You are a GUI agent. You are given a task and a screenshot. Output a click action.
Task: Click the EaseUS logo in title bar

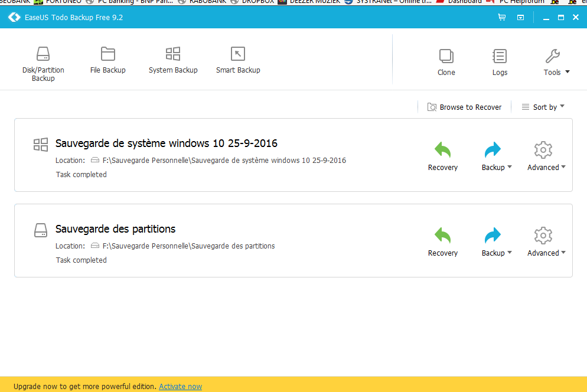(14, 17)
